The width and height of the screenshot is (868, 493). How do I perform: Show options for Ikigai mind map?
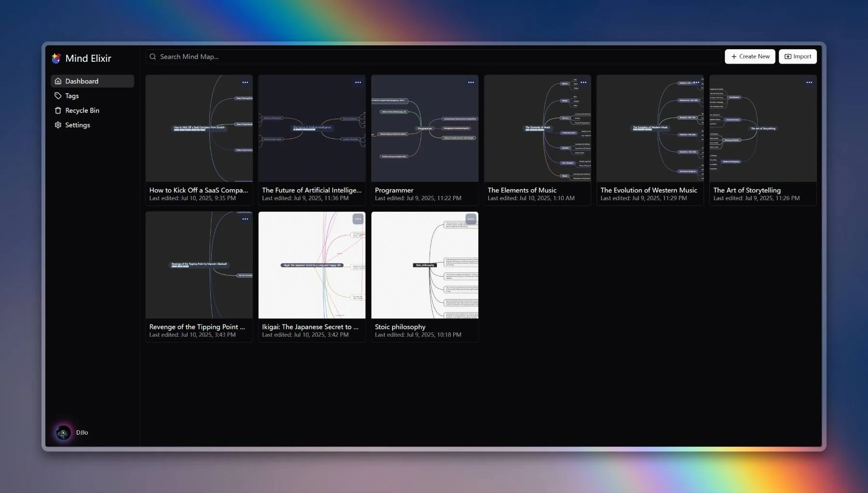[x=358, y=219]
